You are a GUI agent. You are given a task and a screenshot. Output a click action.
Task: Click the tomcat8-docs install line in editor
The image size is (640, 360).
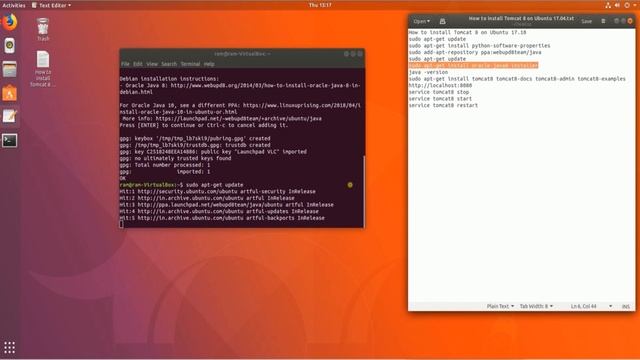click(x=517, y=79)
